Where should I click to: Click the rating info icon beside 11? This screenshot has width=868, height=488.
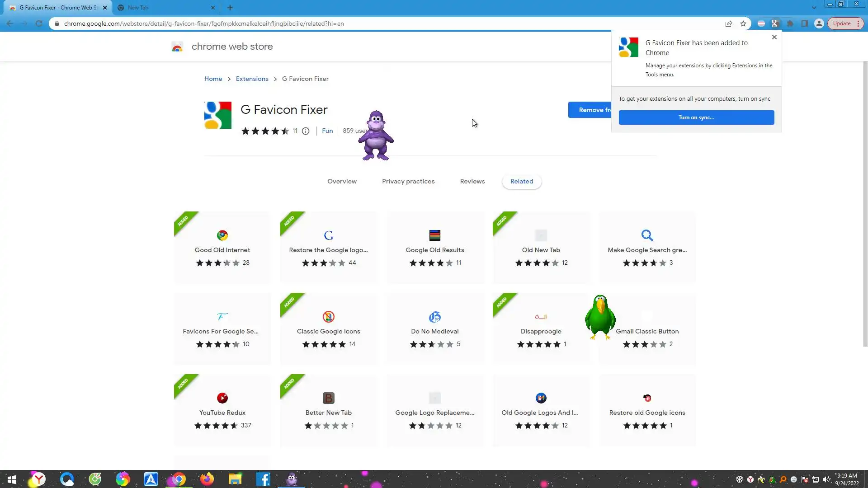click(306, 131)
